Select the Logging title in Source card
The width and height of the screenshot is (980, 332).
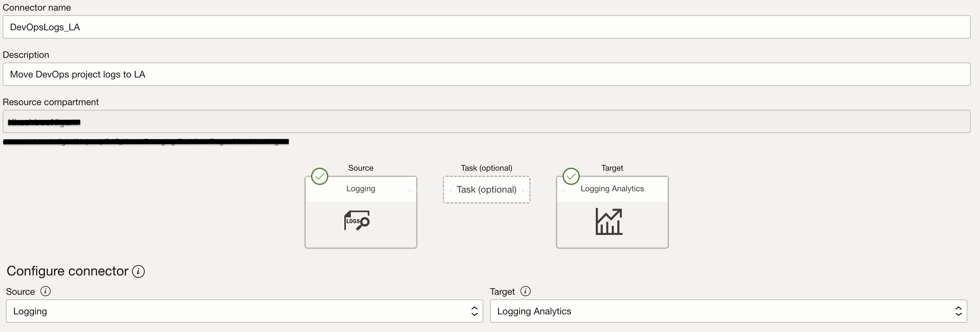click(361, 189)
